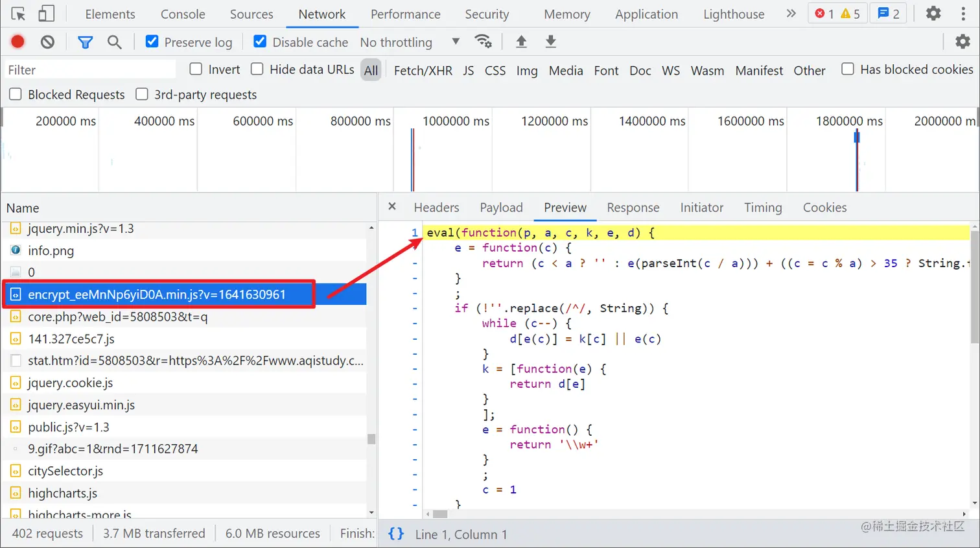Switch to Elements tab
Image resolution: width=980 pixels, height=548 pixels.
[110, 14]
